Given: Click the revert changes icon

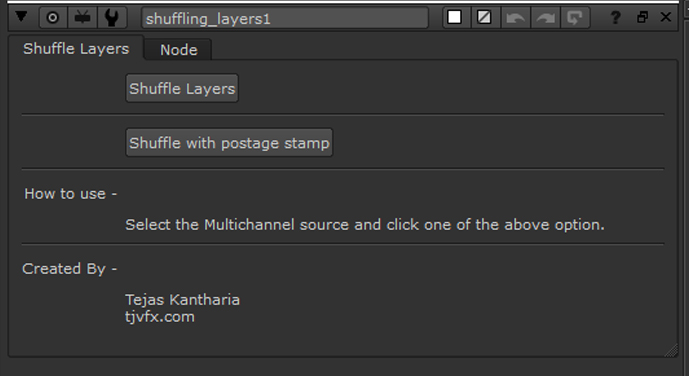Looking at the screenshot, I should 575,18.
